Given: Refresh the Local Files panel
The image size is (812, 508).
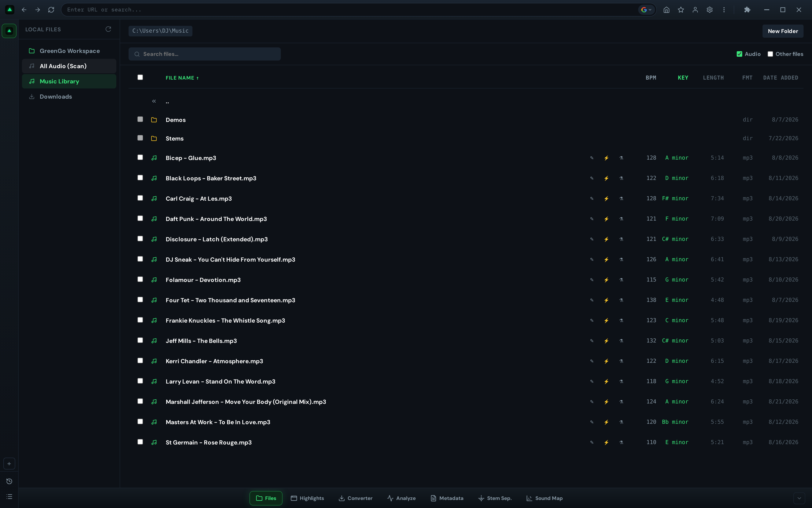Looking at the screenshot, I should point(108,29).
